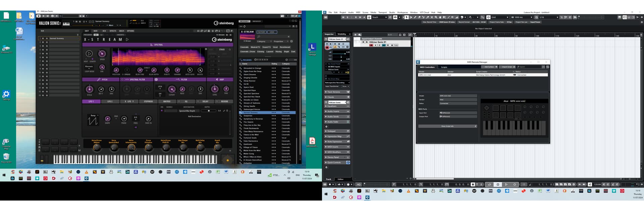
Task: Expand the Audio Inserts inspector section
Action: (337, 111)
